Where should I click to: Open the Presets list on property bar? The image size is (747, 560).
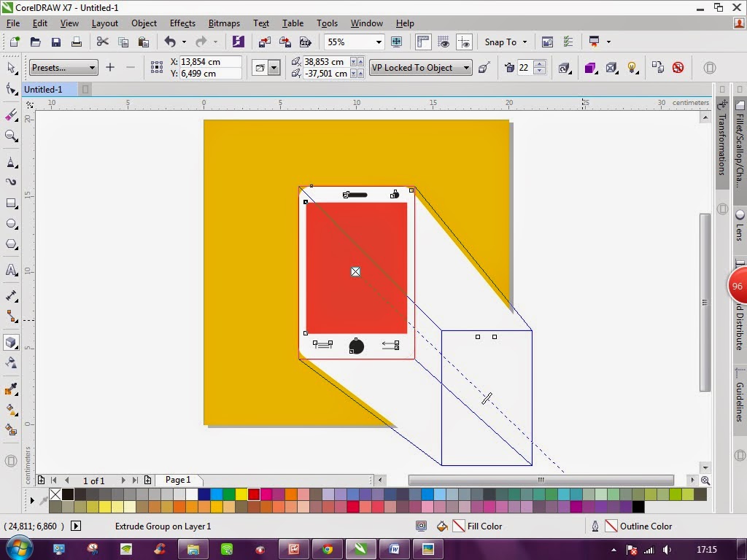pyautogui.click(x=63, y=67)
